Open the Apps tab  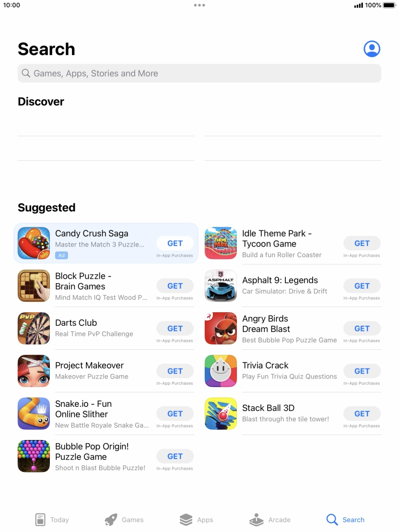coord(196,520)
